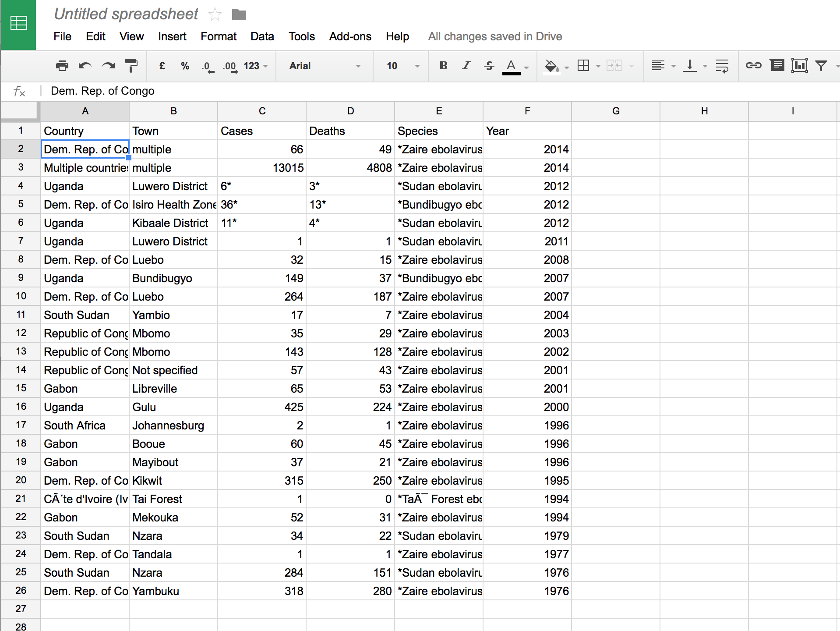Undo the last action
The height and width of the screenshot is (631, 840).
pyautogui.click(x=85, y=66)
